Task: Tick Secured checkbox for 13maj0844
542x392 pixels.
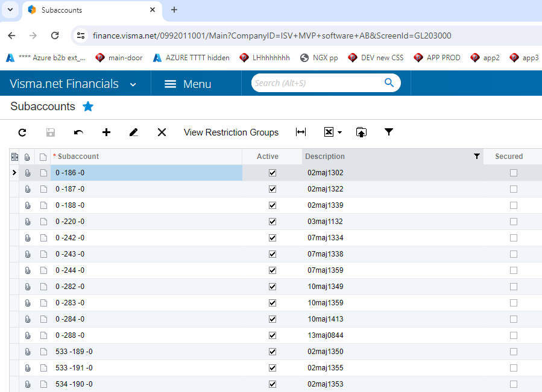Action: coord(514,335)
